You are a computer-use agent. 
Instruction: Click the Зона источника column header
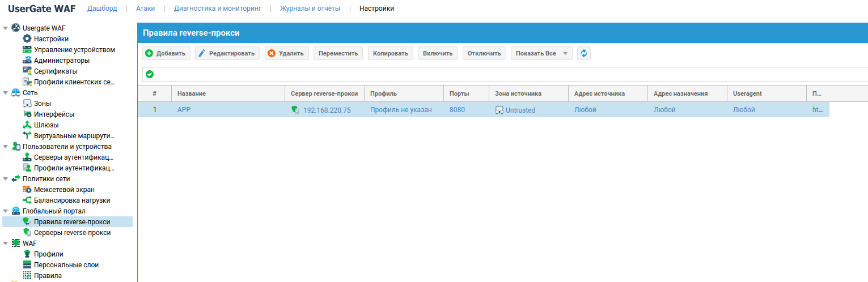click(528, 93)
